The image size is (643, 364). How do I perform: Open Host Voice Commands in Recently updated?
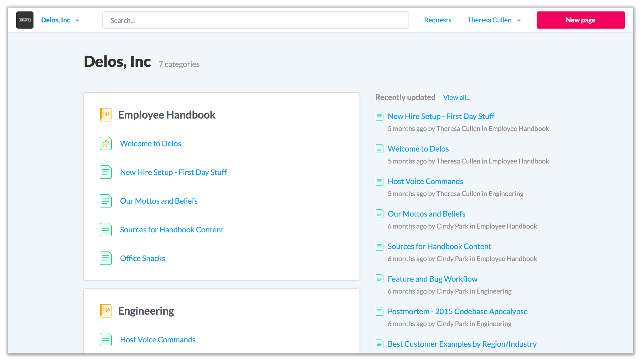click(425, 181)
